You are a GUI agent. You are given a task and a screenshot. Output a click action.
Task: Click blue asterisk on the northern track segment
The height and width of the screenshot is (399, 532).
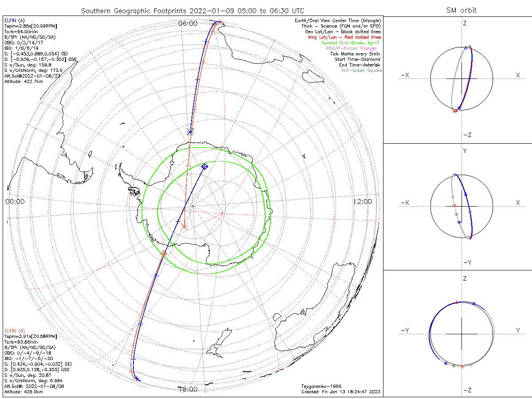tap(191, 132)
